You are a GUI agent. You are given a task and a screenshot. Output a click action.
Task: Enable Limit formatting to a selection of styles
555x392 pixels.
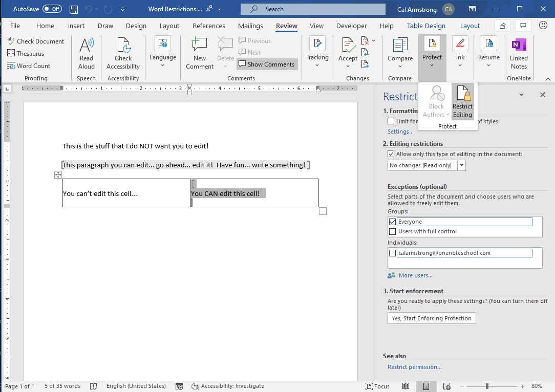(x=391, y=121)
